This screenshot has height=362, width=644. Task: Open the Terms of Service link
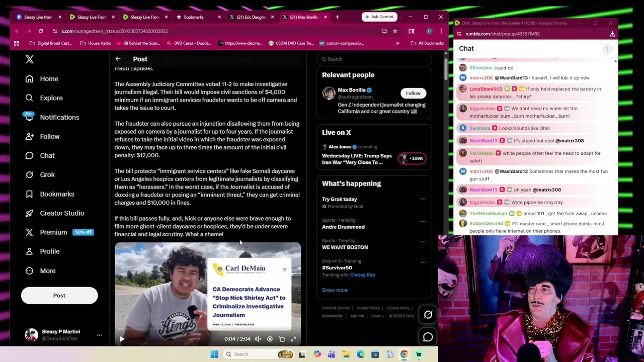pyautogui.click(x=336, y=308)
